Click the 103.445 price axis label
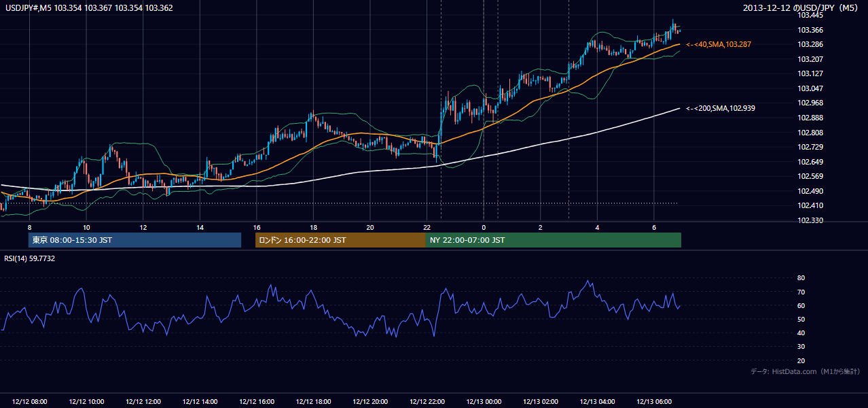 coord(810,15)
